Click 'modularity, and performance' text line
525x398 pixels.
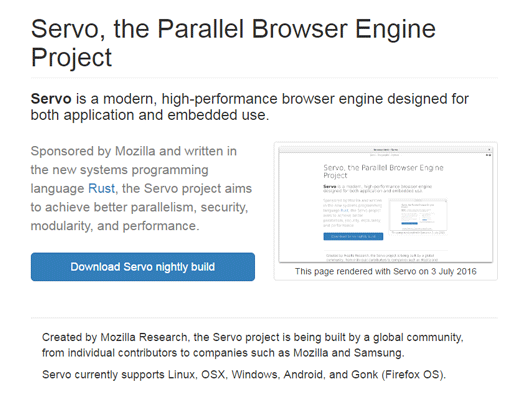point(115,226)
